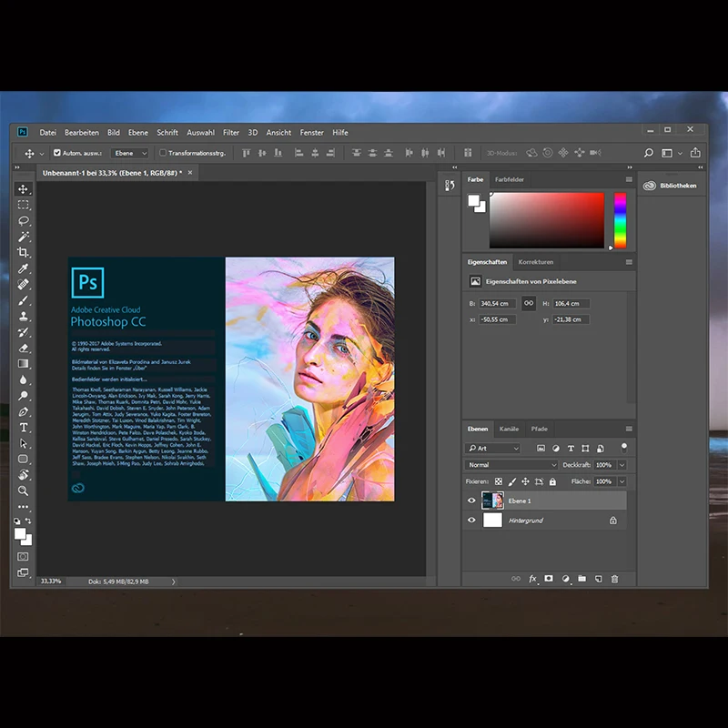Image resolution: width=728 pixels, height=728 pixels.
Task: Enable transparency lock in Fixieren row
Action: [499, 481]
